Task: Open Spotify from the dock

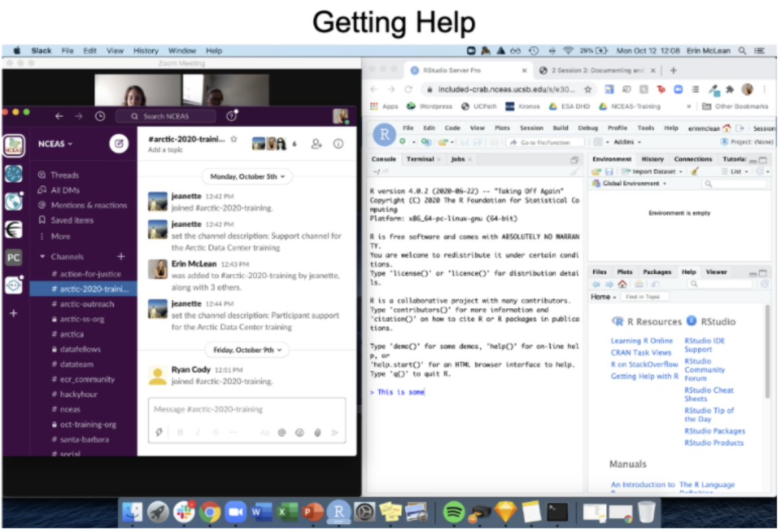Action: tap(453, 512)
